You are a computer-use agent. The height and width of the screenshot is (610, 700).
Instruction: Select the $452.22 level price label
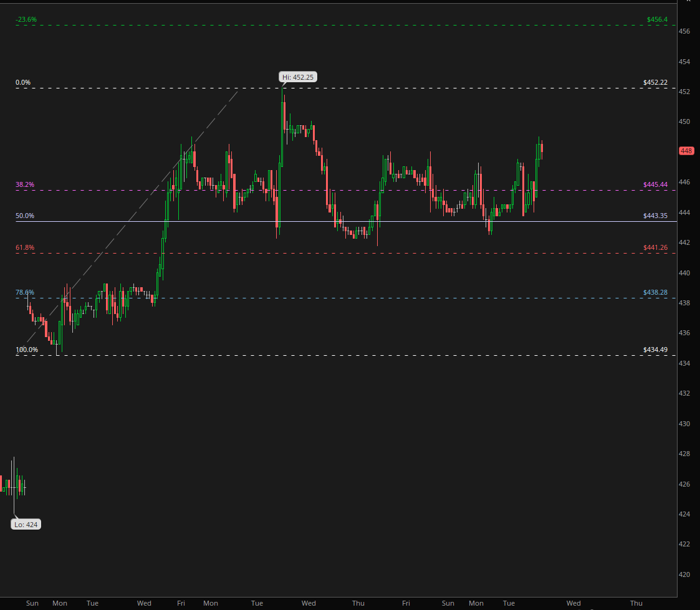[655, 83]
